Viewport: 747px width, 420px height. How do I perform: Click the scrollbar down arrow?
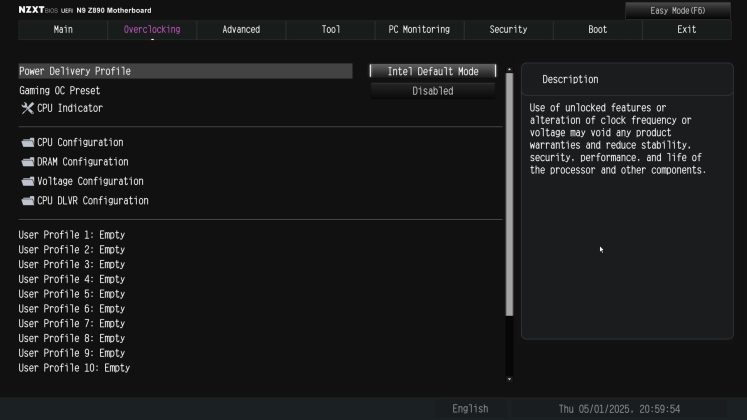pyautogui.click(x=509, y=379)
